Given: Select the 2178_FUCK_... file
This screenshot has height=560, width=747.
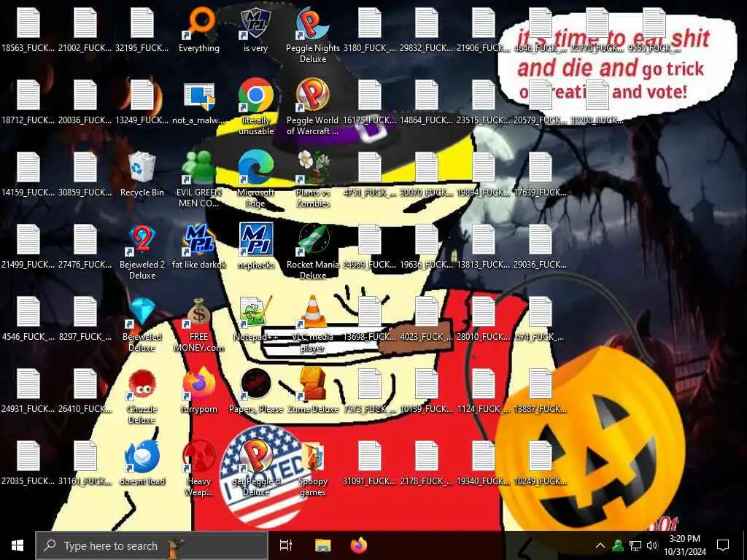Looking at the screenshot, I should [x=426, y=463].
